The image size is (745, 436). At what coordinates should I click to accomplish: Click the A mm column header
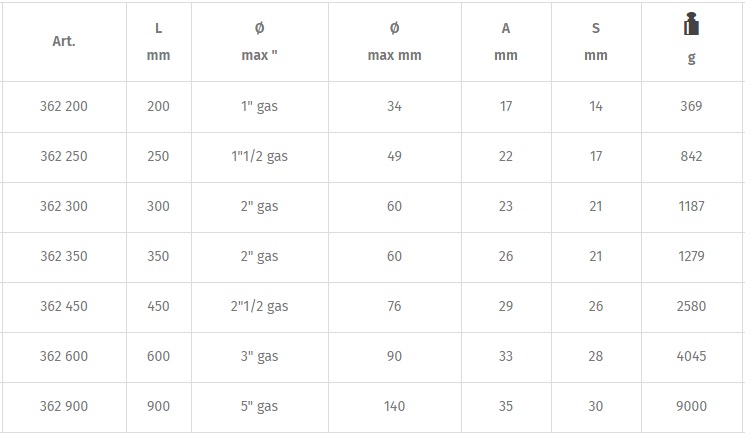pyautogui.click(x=506, y=42)
